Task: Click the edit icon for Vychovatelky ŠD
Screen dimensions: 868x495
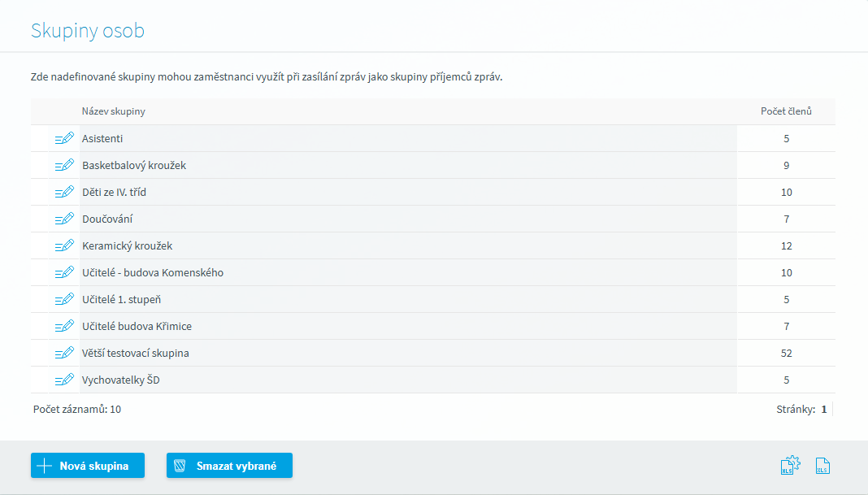Action: point(64,380)
